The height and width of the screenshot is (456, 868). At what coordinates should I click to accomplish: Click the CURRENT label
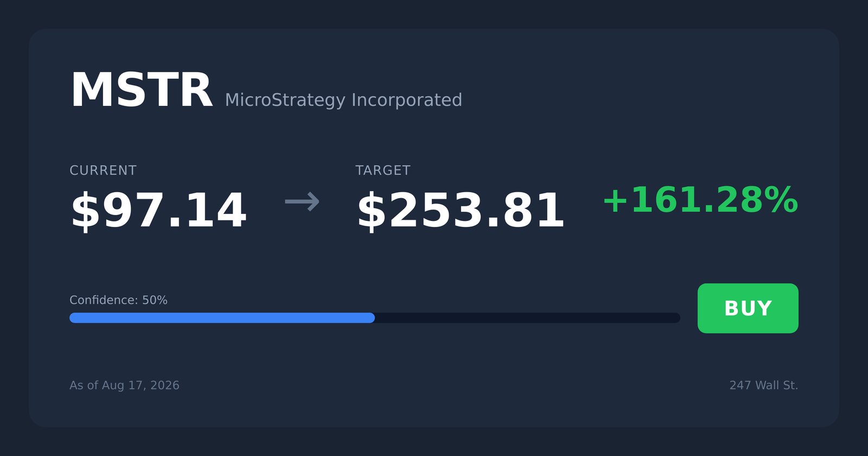[x=103, y=170]
